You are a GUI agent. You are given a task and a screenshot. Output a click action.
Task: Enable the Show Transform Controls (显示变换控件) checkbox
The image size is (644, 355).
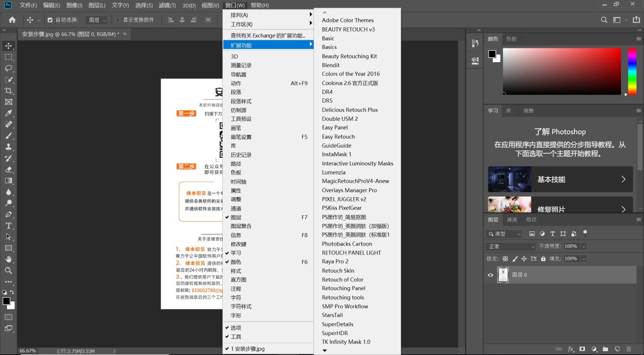[118, 20]
